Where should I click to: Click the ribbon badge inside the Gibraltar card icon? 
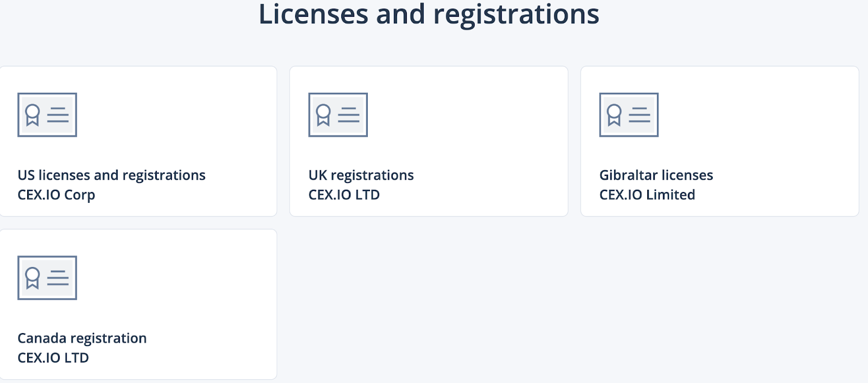point(614,115)
